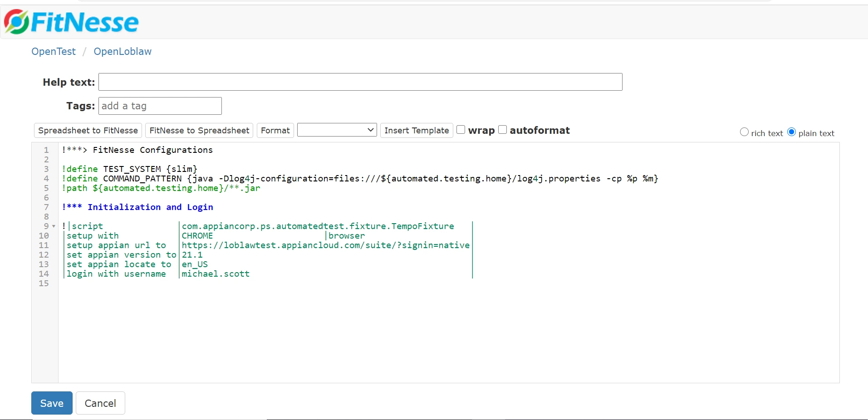Screen dimensions: 868x420
Task: Click the TempoFixture class name text
Action: point(318,226)
